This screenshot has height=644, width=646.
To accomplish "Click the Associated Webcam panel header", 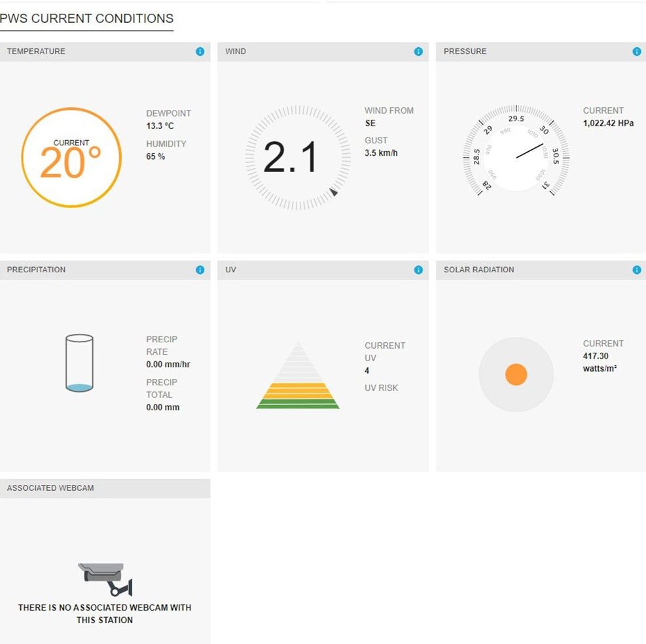I will pyautogui.click(x=105, y=488).
